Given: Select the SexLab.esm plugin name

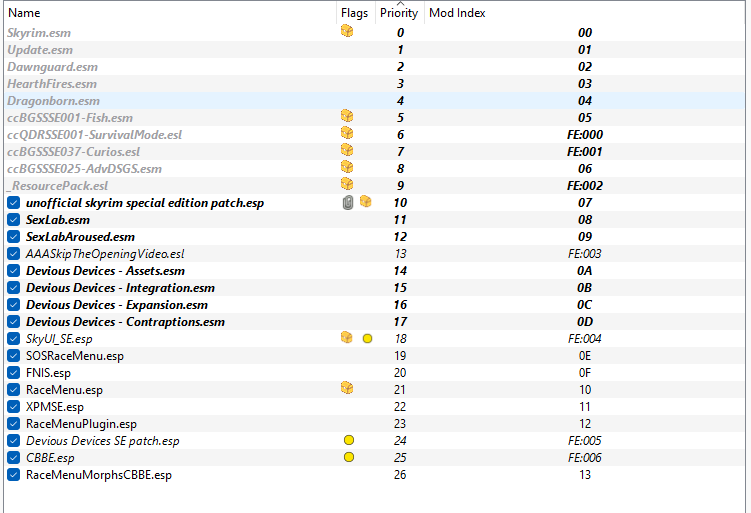Looking at the screenshot, I should coord(58,220).
